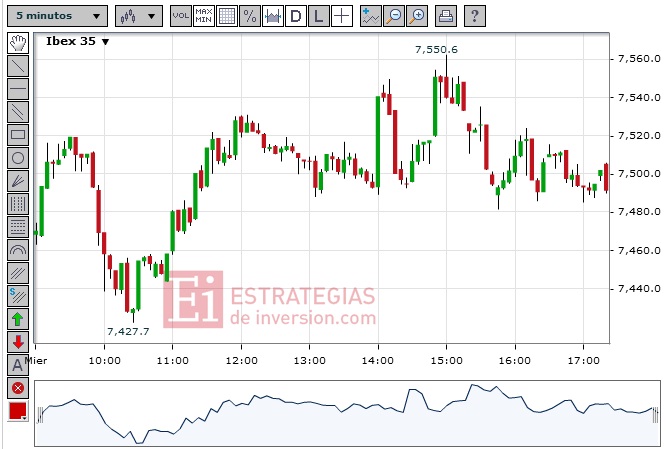
Task: Click the Mier day label
Action: click(x=37, y=361)
